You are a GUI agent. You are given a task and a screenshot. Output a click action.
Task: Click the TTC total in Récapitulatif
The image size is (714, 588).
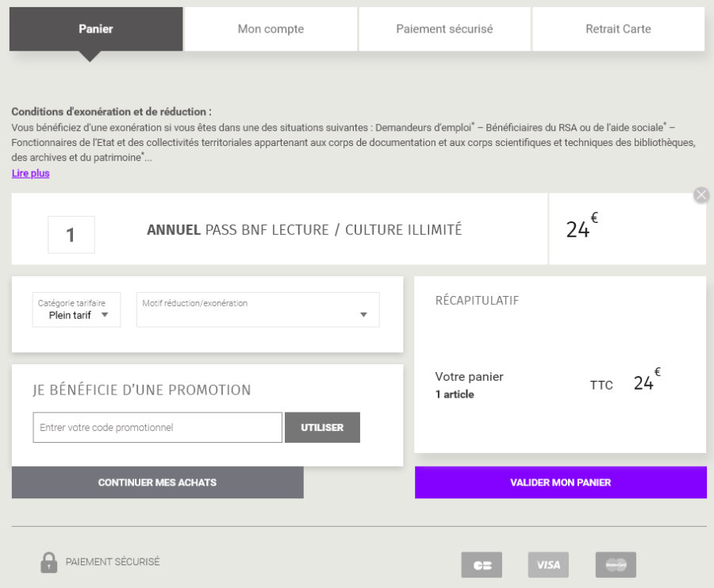(624, 384)
